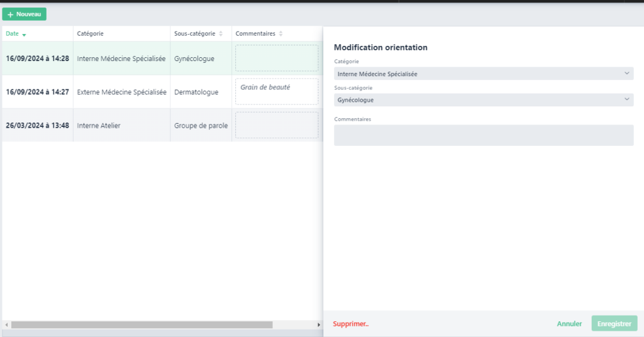Click the Annuler button
The image size is (644, 337).
pos(569,324)
